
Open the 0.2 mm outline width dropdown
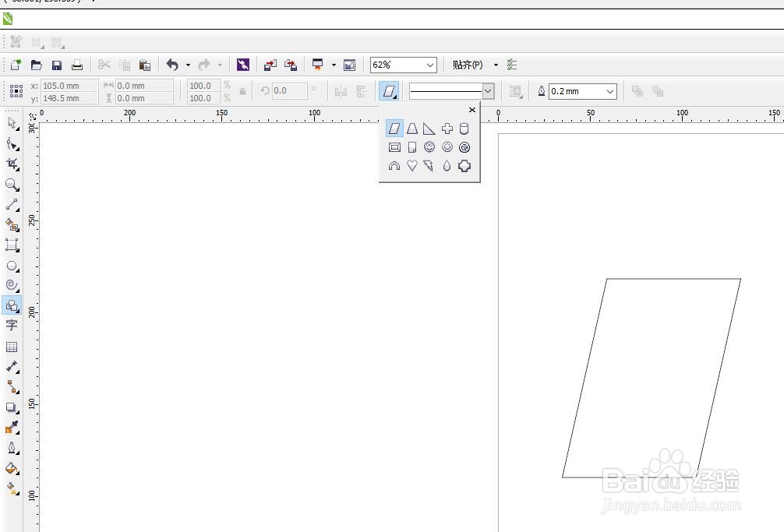pos(610,91)
